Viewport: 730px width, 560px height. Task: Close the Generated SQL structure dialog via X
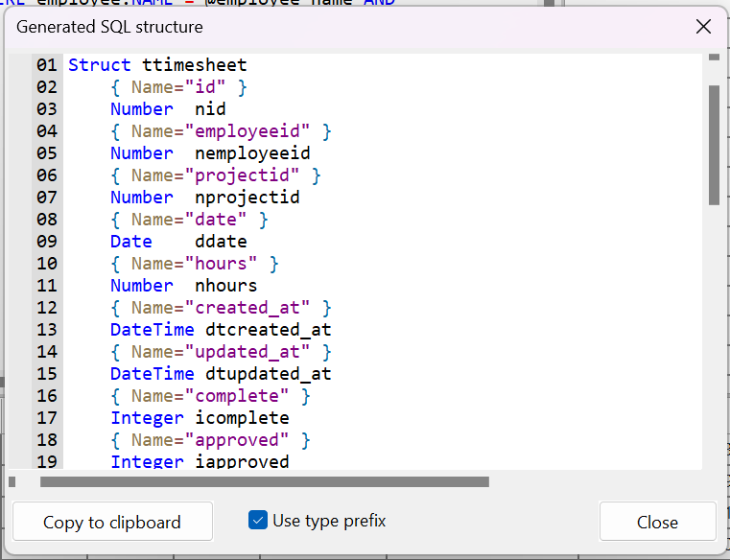tap(703, 27)
